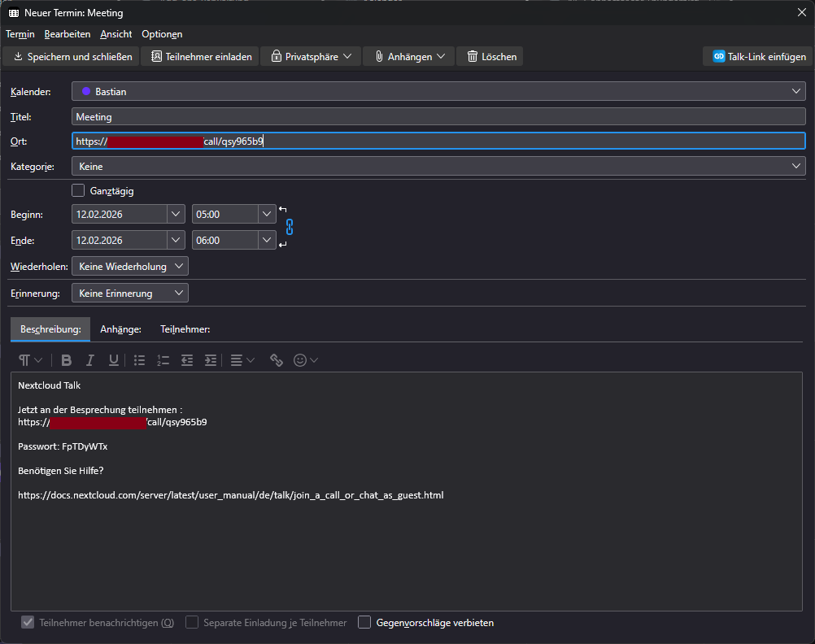Click the Löschen button
The width and height of the screenshot is (815, 644).
tap(490, 57)
